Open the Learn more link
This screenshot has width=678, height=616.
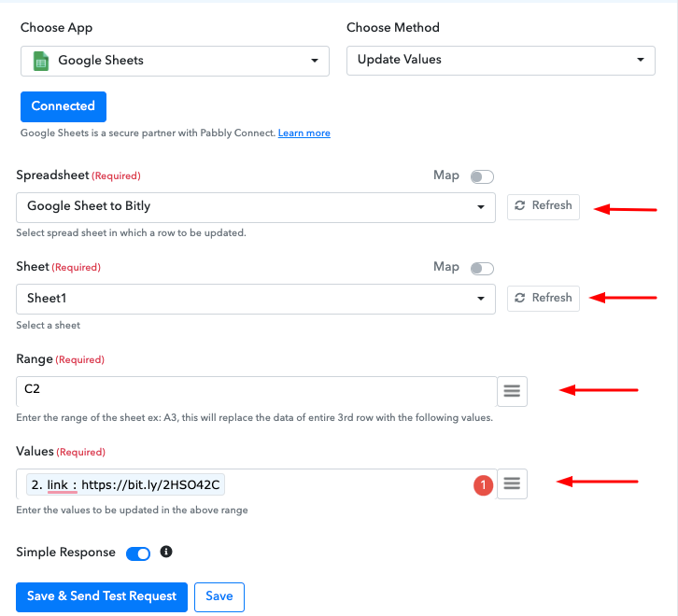pyautogui.click(x=304, y=133)
